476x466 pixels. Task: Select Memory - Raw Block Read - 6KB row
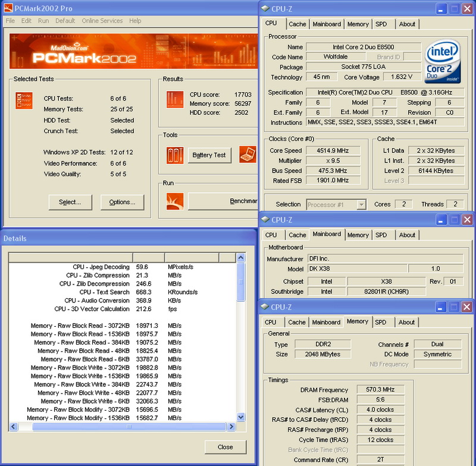tap(123, 359)
